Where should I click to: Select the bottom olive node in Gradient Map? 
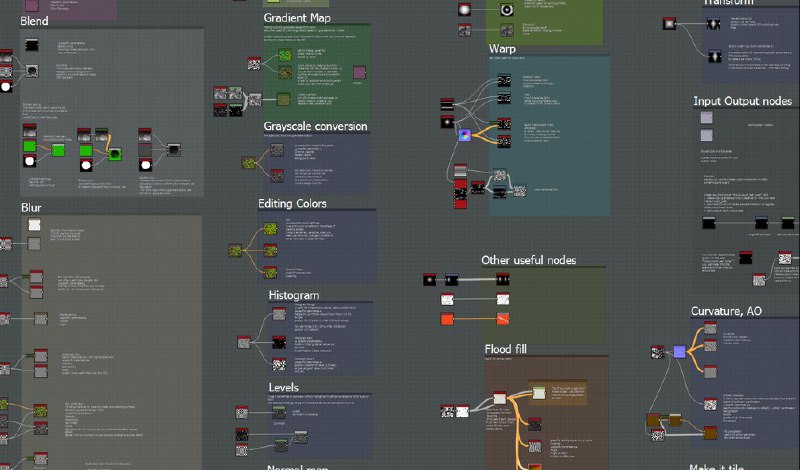click(x=283, y=98)
